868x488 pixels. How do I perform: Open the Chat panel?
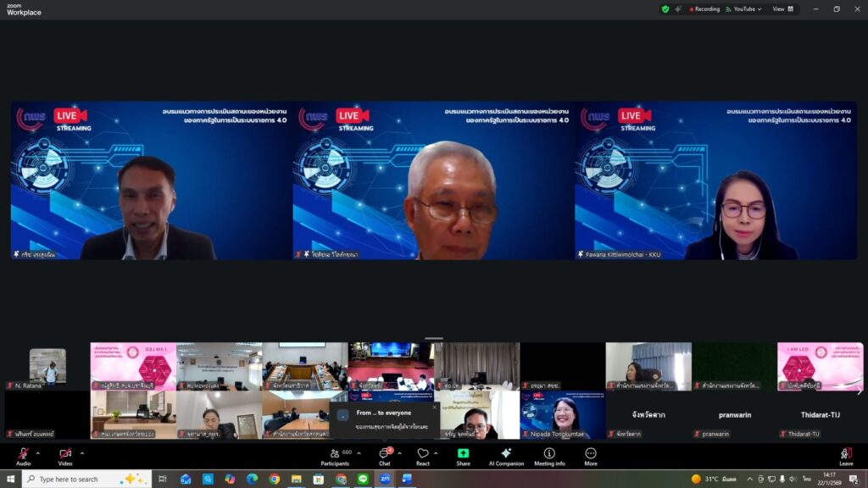coord(384,457)
